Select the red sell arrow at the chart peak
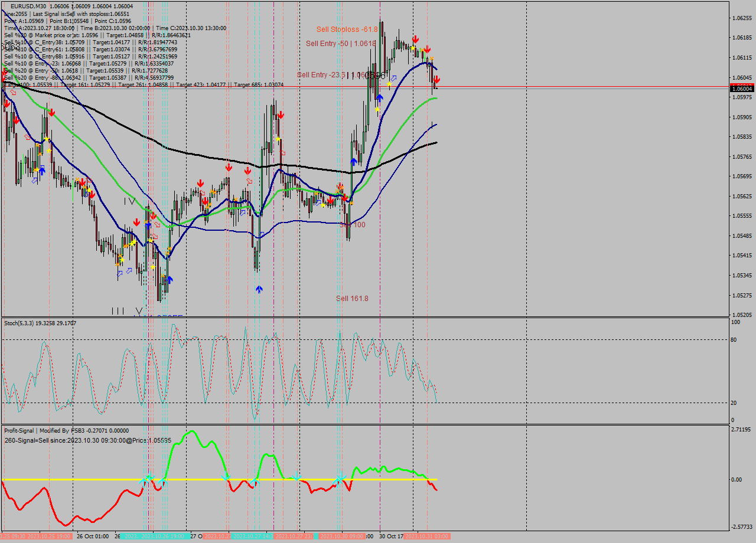This screenshot has width=756, height=543. tap(415, 38)
